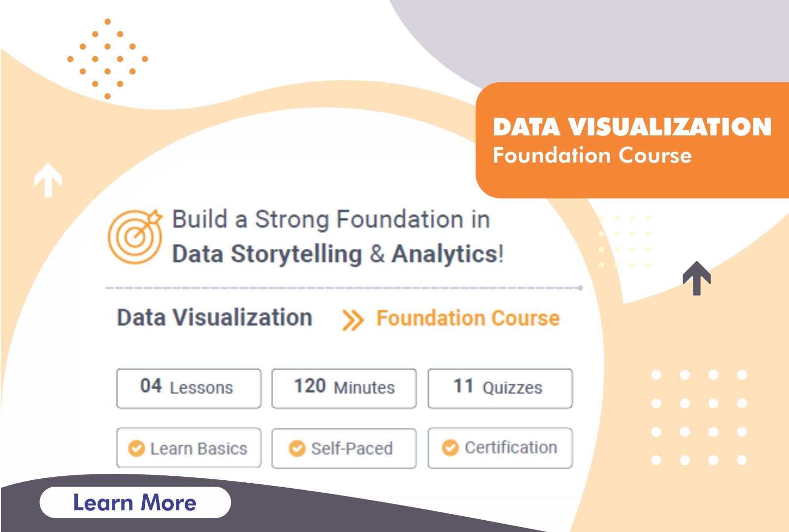
Task: Click the Certification checkmark icon
Action: [x=450, y=447]
